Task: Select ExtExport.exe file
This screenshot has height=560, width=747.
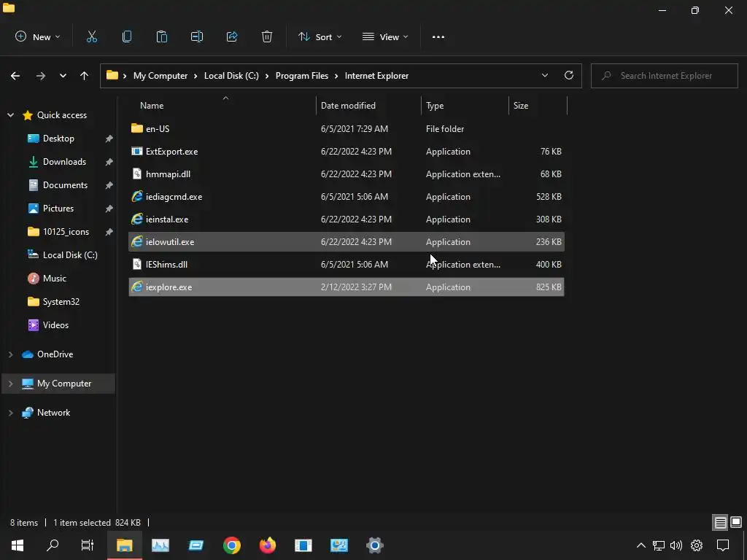Action: [x=347, y=152]
